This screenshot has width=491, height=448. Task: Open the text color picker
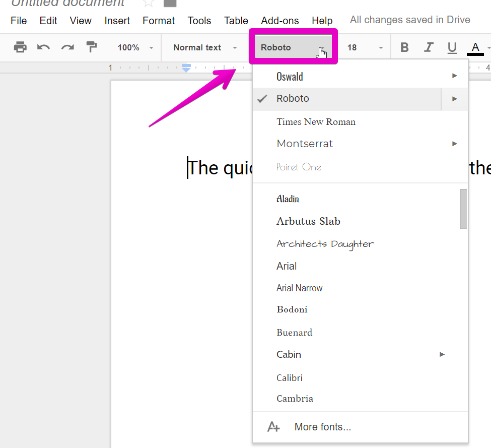click(x=474, y=47)
